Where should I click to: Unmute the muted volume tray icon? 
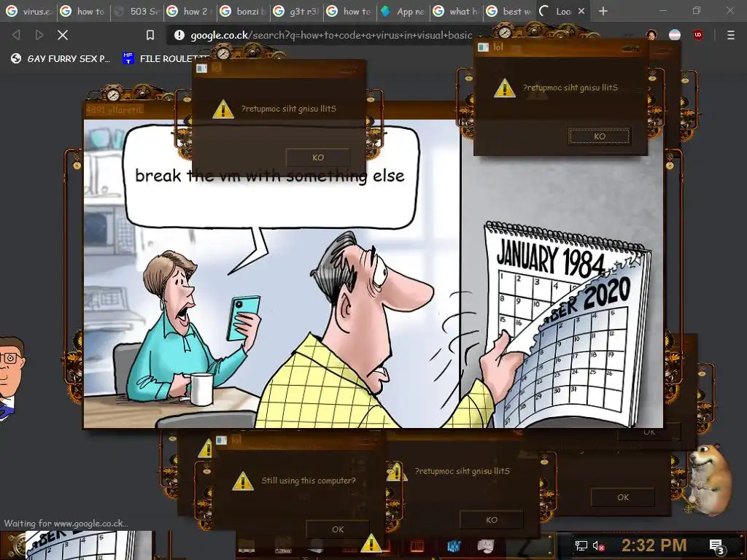[x=597, y=545]
